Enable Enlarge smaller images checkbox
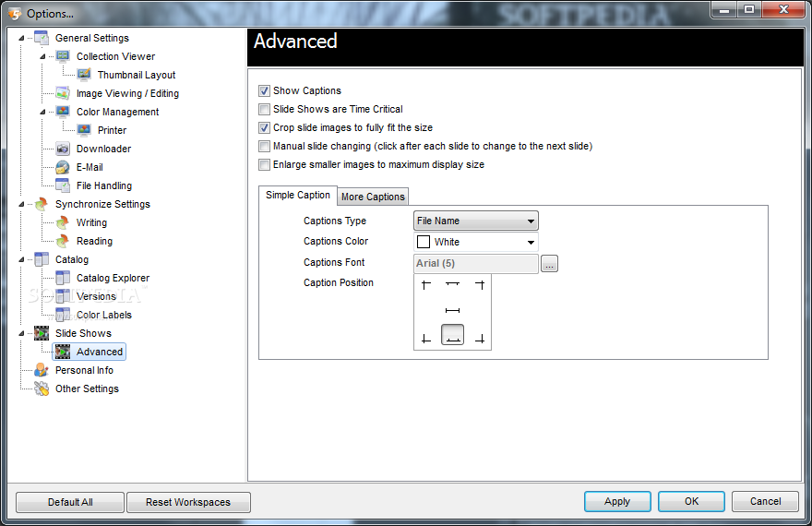Viewport: 812px width, 526px height. tap(264, 164)
